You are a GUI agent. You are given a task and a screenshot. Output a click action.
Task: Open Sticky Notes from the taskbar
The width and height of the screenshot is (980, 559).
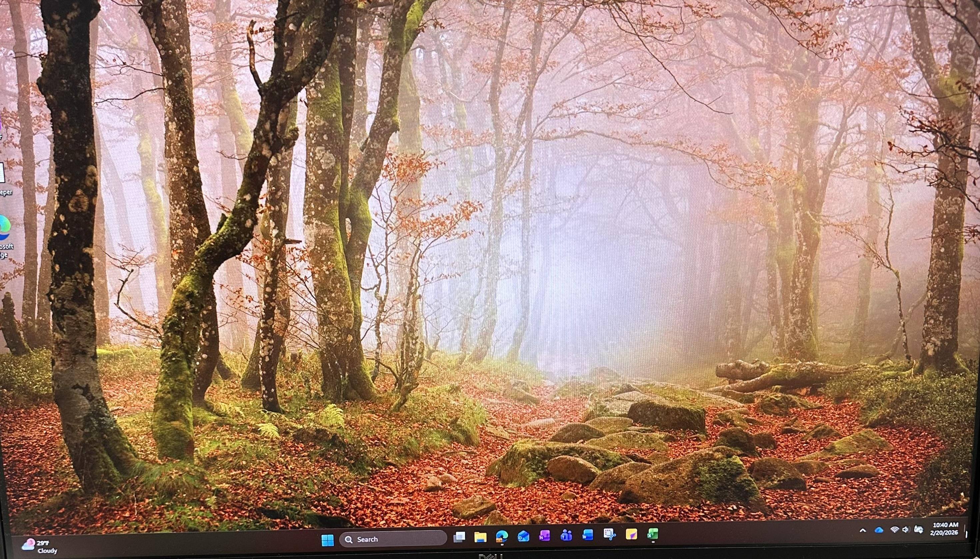(631, 534)
